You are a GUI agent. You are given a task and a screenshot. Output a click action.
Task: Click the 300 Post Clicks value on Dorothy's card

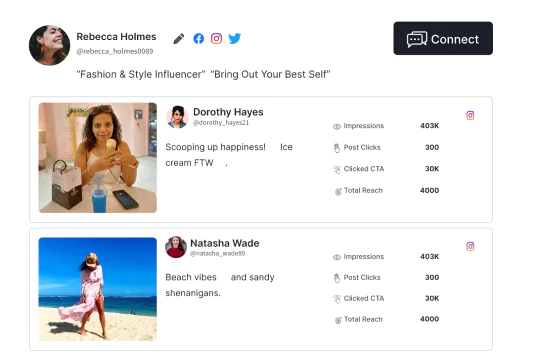tap(432, 147)
